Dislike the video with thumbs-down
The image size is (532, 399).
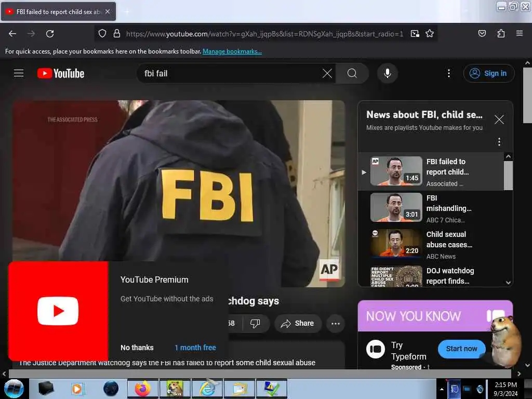(x=255, y=323)
